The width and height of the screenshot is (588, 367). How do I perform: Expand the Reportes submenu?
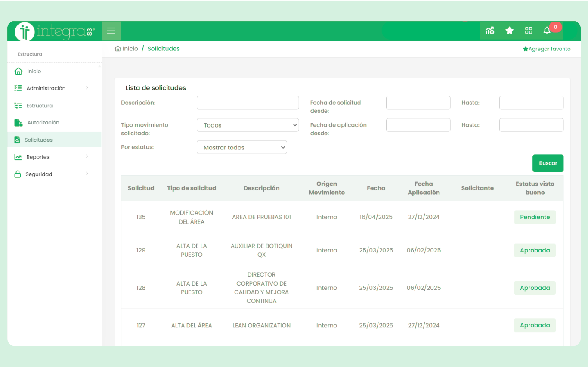[x=87, y=157]
